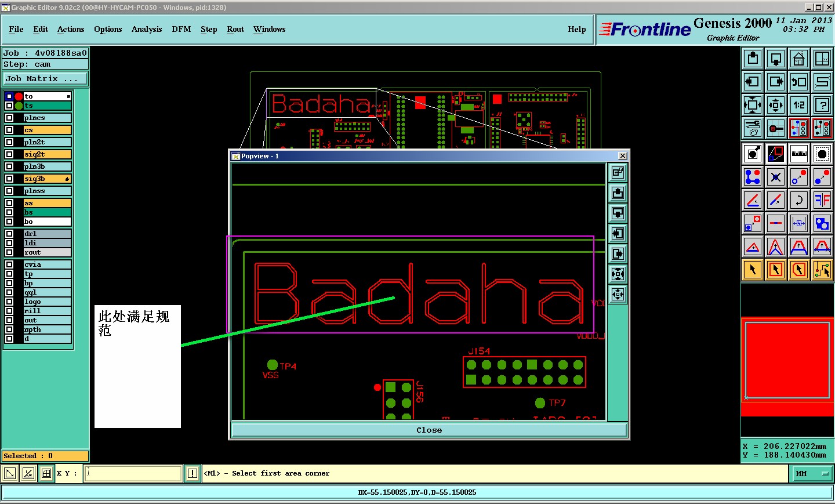
Task: Click the pan down view icon
Action: click(776, 59)
